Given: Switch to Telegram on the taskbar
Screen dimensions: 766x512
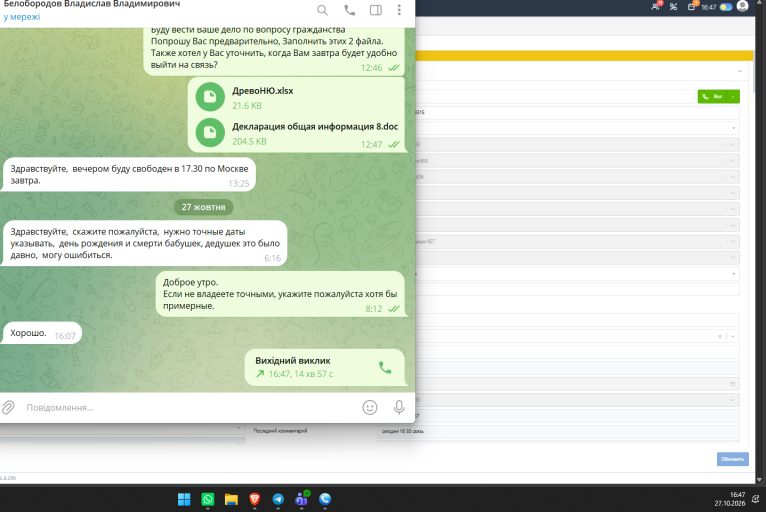Looking at the screenshot, I should coord(278,499).
